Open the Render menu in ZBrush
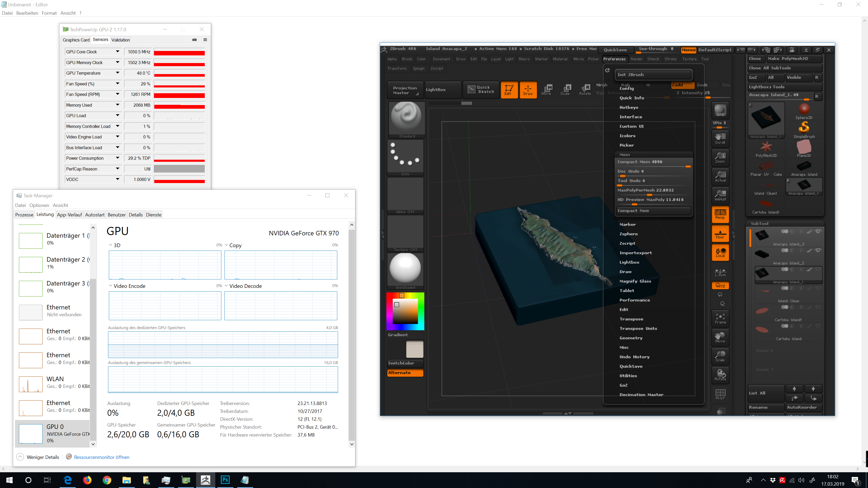868x488 pixels. tap(636, 59)
